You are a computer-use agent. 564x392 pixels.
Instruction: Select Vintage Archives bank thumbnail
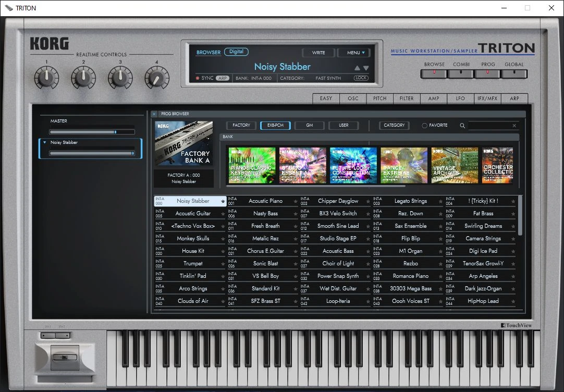coord(455,165)
